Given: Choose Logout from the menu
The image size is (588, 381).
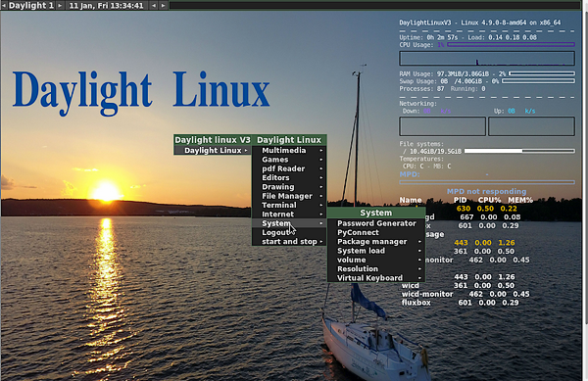Looking at the screenshot, I should (x=289, y=233).
